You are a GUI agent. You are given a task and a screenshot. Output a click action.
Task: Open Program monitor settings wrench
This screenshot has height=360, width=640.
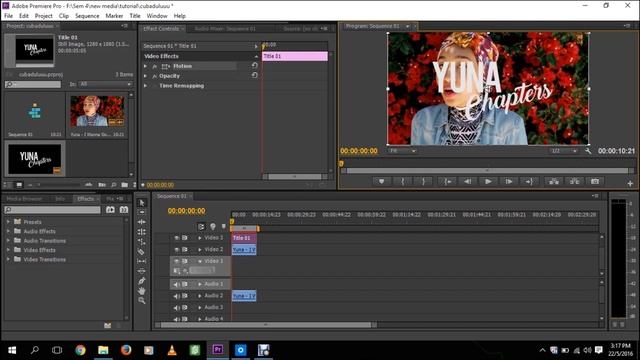point(588,151)
